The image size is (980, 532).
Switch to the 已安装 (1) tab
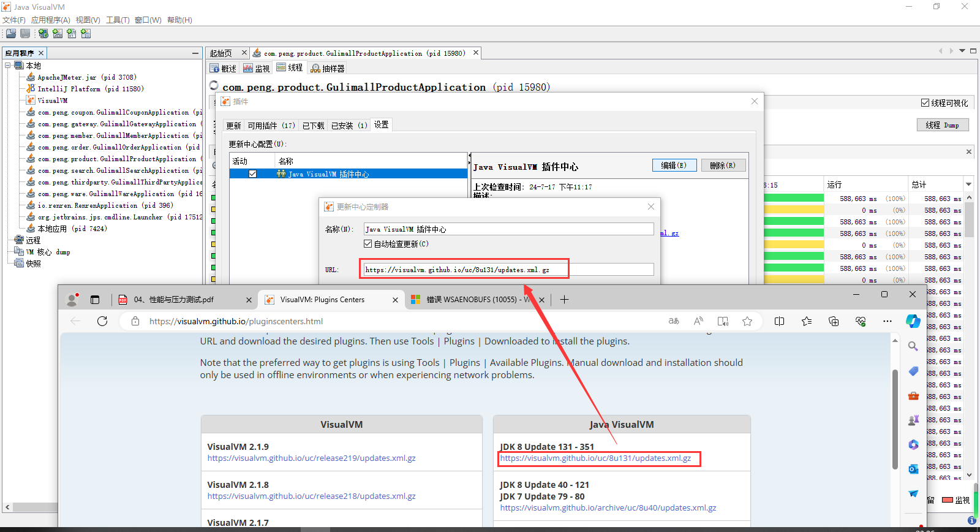tap(349, 126)
